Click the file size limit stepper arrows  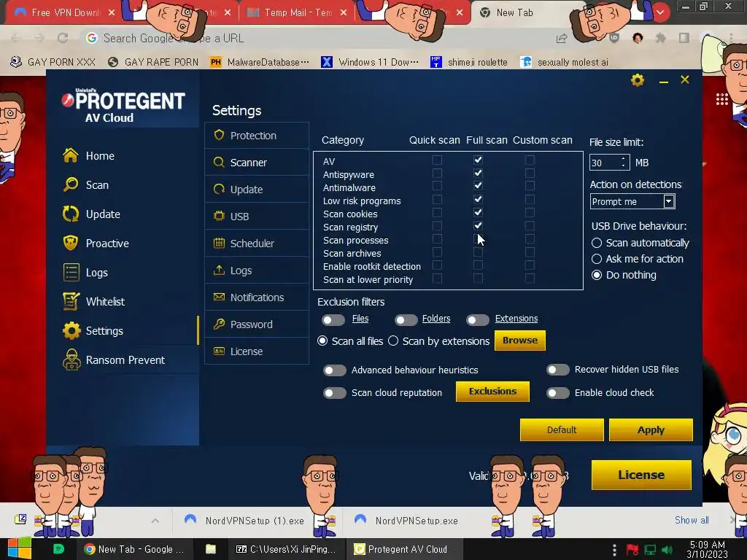click(623, 163)
